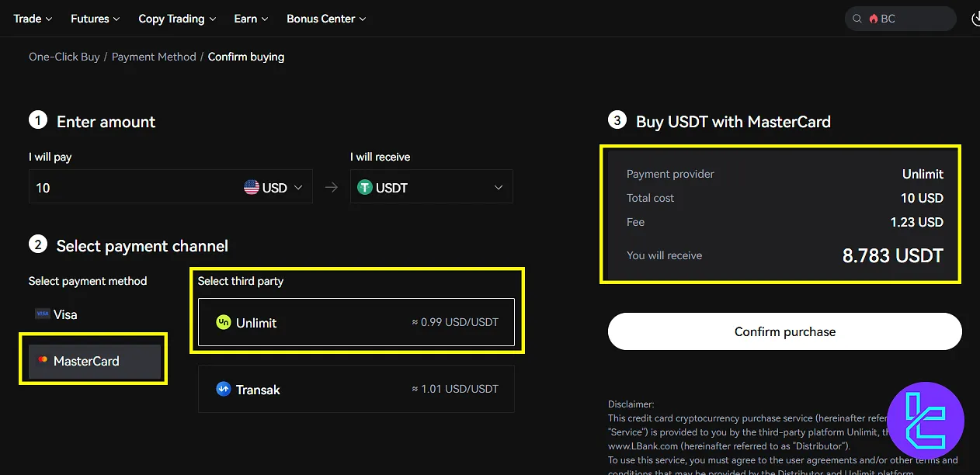Open the Futures menu
Viewport: 980px width, 475px height.
[95, 19]
